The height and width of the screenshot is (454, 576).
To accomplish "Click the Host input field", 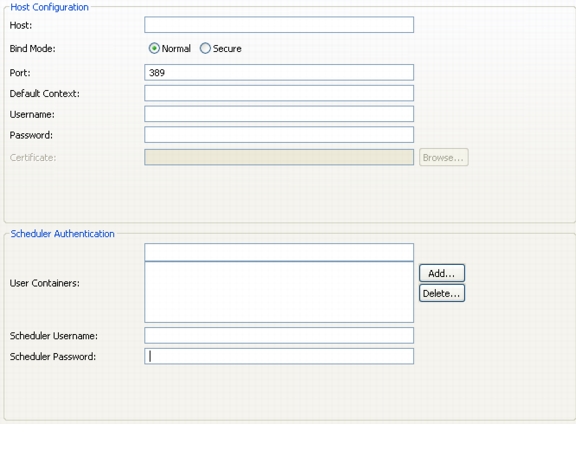I will (279, 25).
